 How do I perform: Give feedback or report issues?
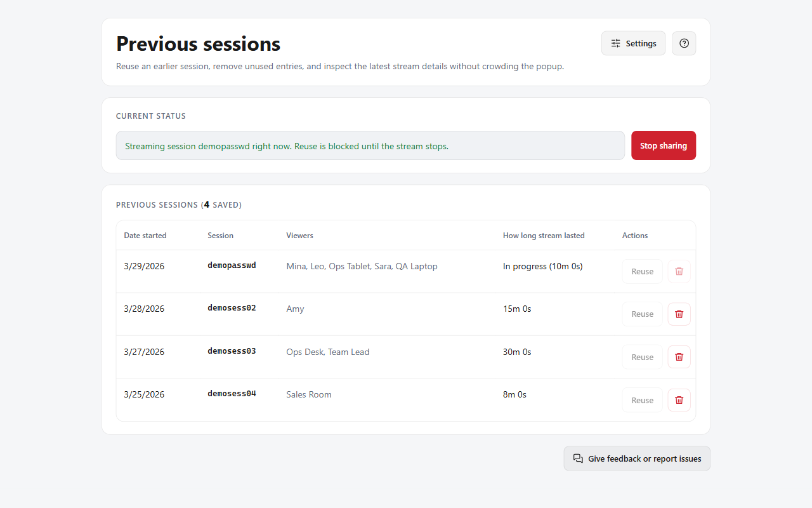click(x=637, y=458)
